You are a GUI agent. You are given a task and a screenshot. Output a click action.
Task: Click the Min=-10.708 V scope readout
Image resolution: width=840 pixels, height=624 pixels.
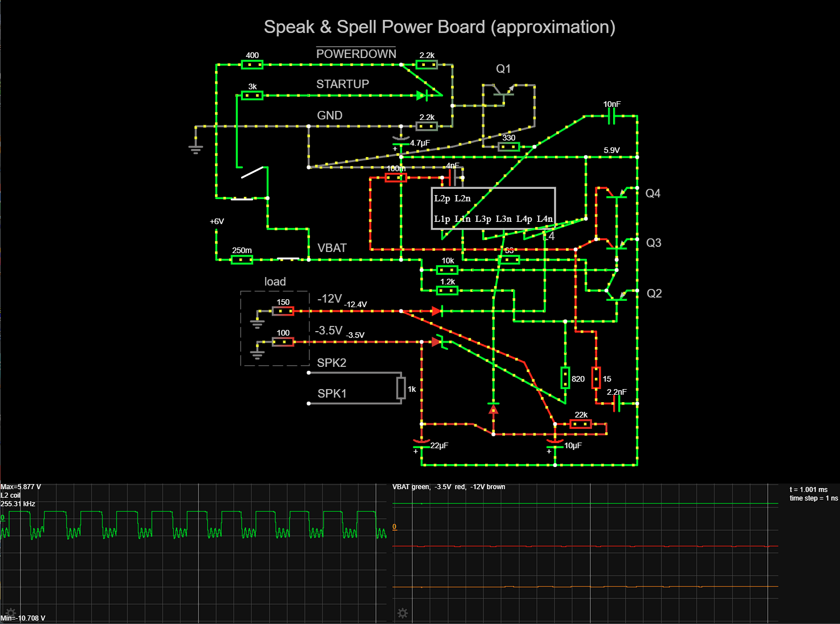click(23, 618)
